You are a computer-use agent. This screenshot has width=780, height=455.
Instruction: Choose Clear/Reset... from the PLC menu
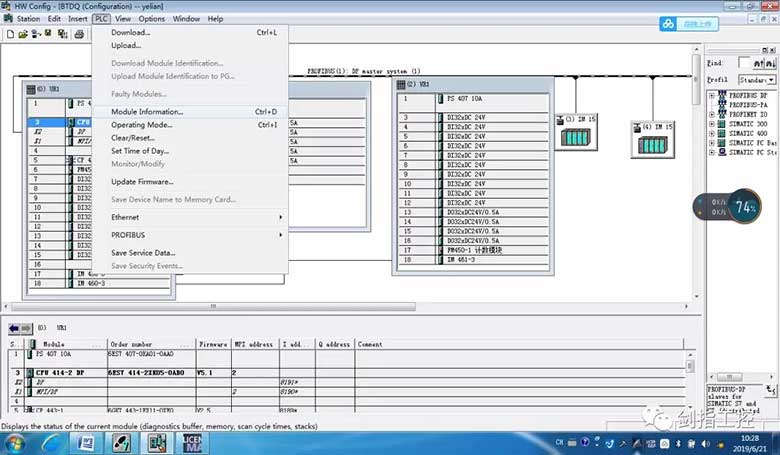click(190, 138)
